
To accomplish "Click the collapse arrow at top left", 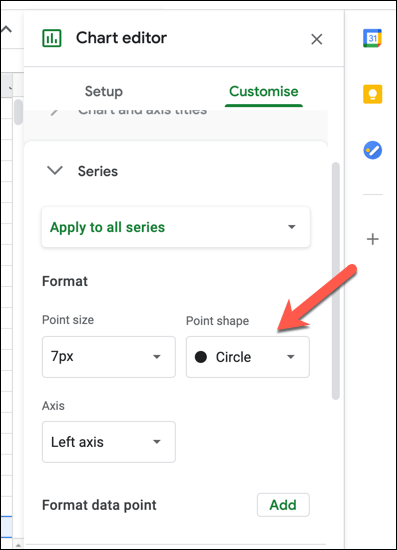I will pyautogui.click(x=6, y=29).
